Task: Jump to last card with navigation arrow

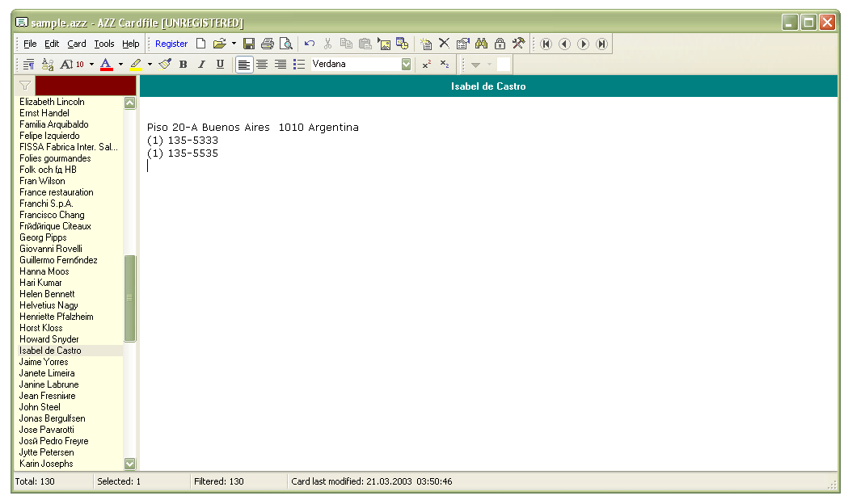Action: (x=602, y=44)
